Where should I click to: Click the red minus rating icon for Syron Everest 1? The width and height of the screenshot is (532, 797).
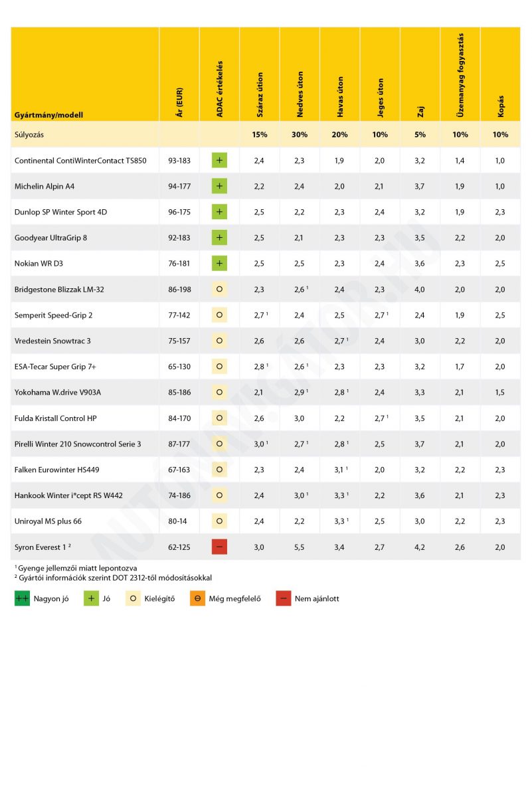pyautogui.click(x=219, y=547)
